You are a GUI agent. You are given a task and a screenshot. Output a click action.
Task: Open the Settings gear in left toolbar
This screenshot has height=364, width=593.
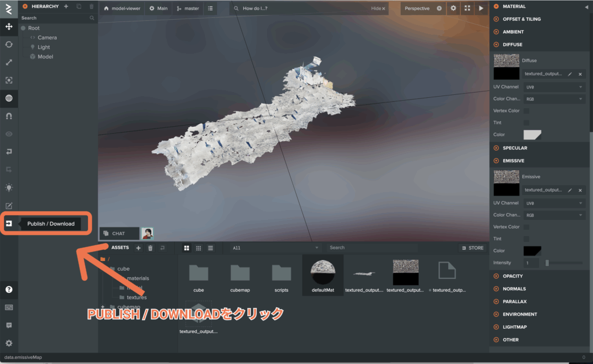[9, 343]
